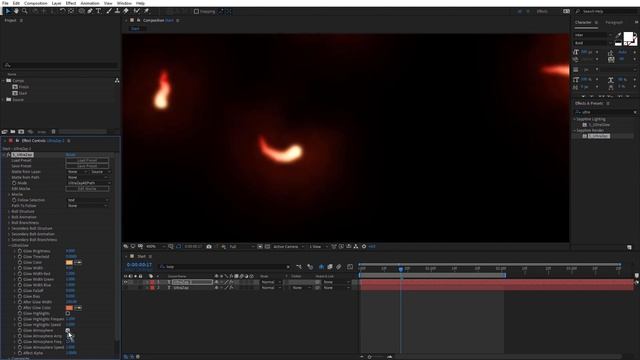Viewport: 640px width, 360px height.
Task: Pick After Glow Color with eyedropper
Action: click(78, 308)
